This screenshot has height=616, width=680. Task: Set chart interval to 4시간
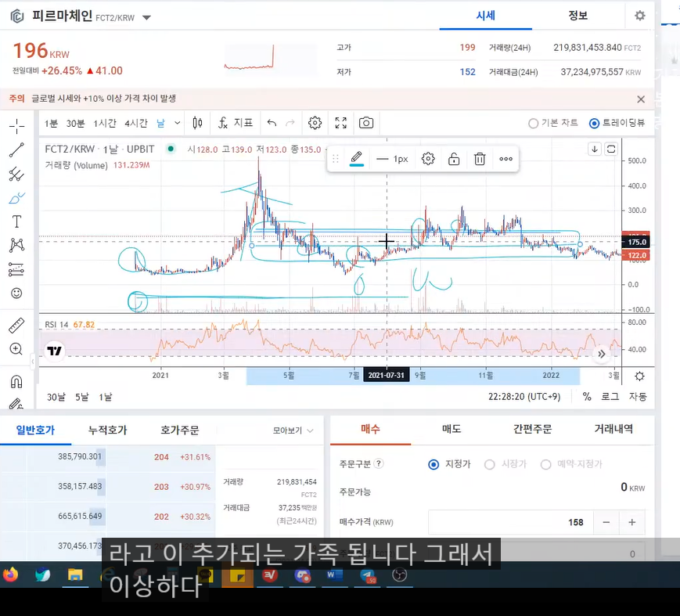136,123
